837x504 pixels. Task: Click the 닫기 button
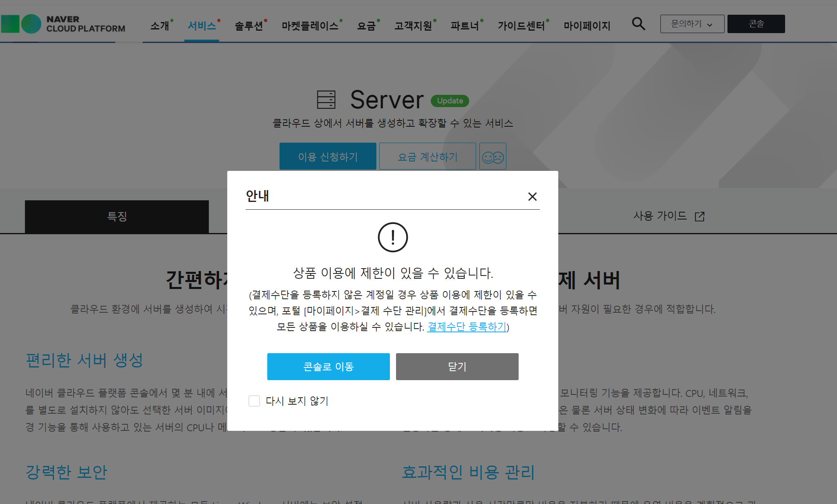457,367
